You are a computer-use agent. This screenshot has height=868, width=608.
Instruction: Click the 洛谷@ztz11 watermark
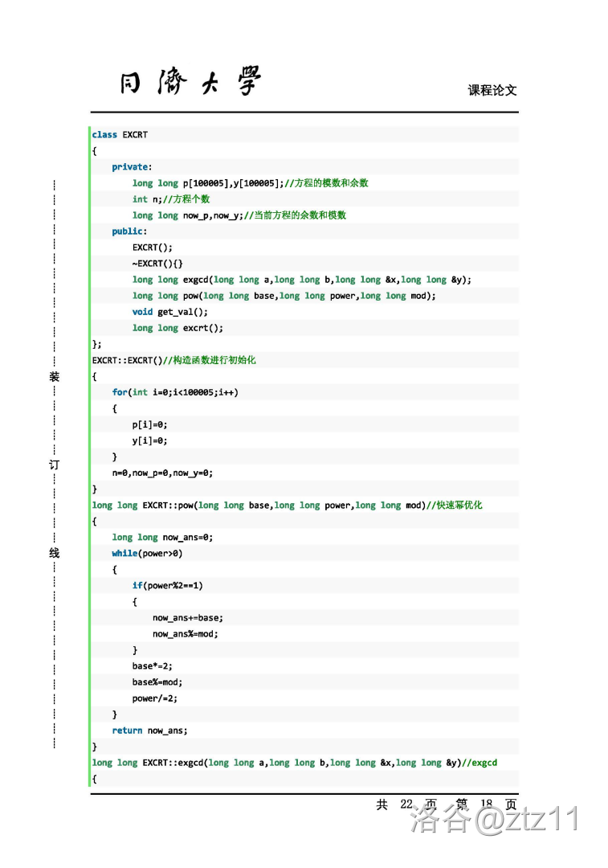pos(494,820)
